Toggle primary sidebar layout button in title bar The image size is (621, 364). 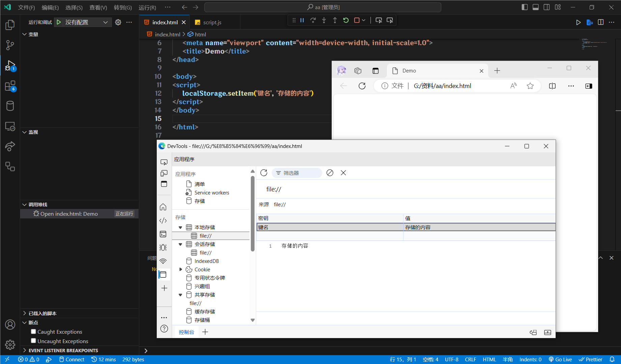pyautogui.click(x=525, y=7)
